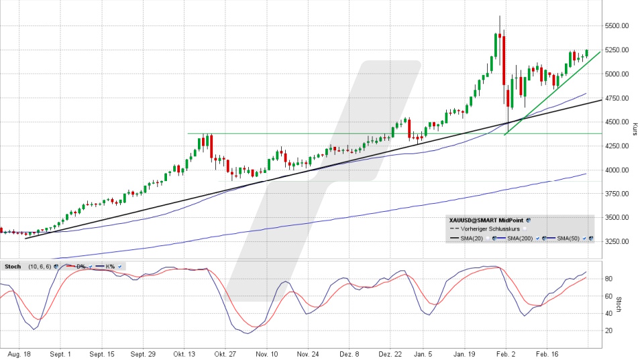Click the globe icon beside Stoch (10, 6, 6)
Image resolution: width=644 pixels, height=362 pixels.
click(x=56, y=266)
